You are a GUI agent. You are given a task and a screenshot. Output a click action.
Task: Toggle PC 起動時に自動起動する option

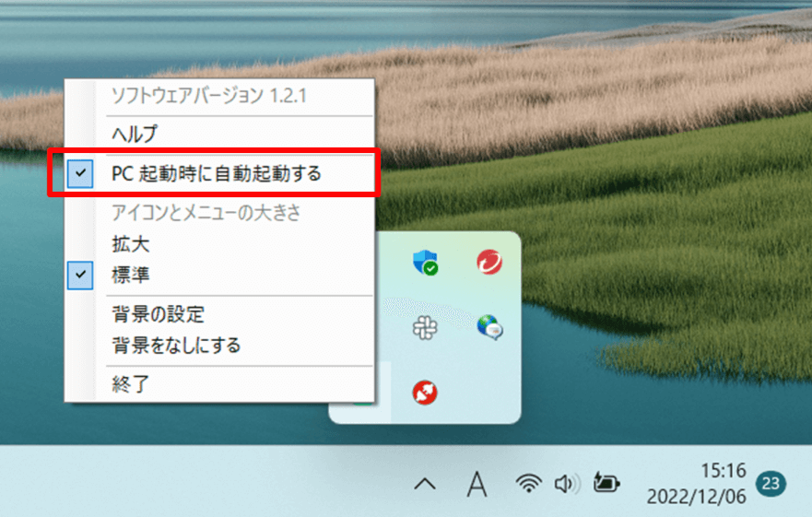219,173
